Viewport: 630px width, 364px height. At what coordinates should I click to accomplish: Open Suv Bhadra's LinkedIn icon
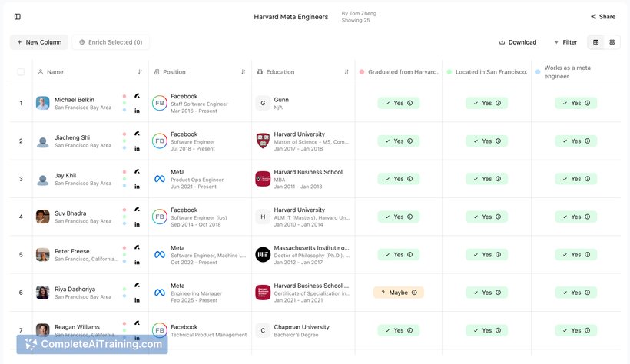pyautogui.click(x=137, y=224)
